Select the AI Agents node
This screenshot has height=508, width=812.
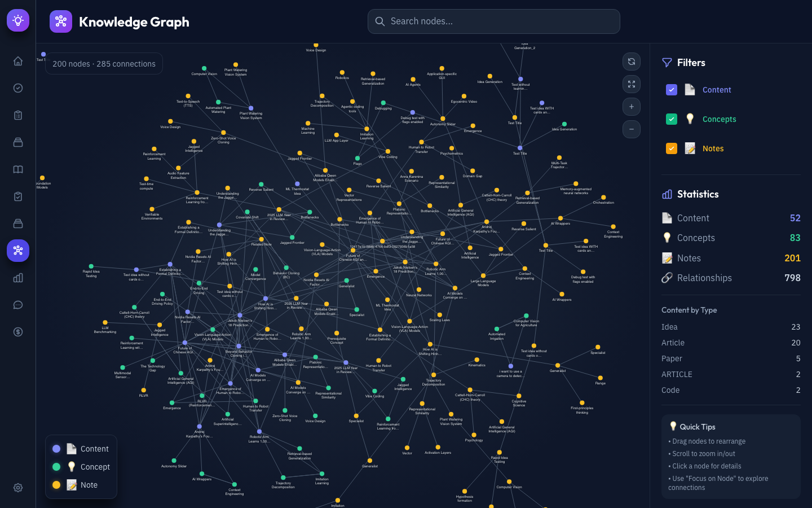click(x=413, y=80)
